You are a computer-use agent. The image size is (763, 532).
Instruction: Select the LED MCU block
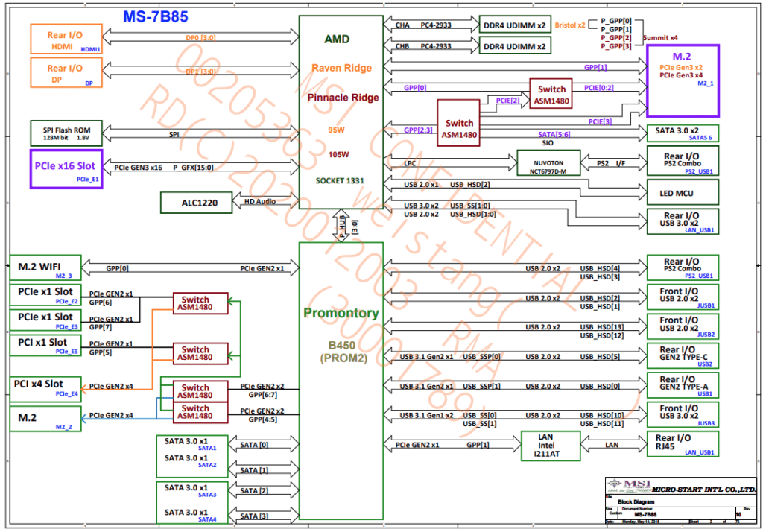pyautogui.click(x=683, y=192)
